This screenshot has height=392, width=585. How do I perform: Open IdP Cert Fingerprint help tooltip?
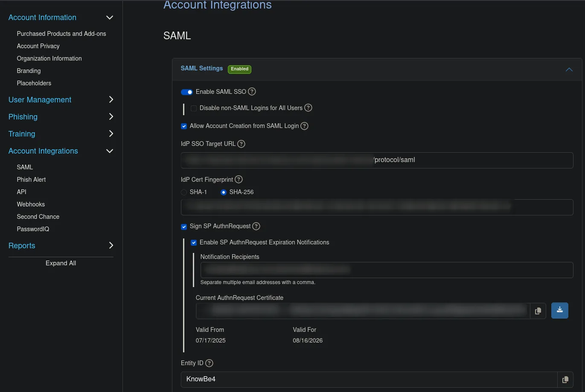239,179
